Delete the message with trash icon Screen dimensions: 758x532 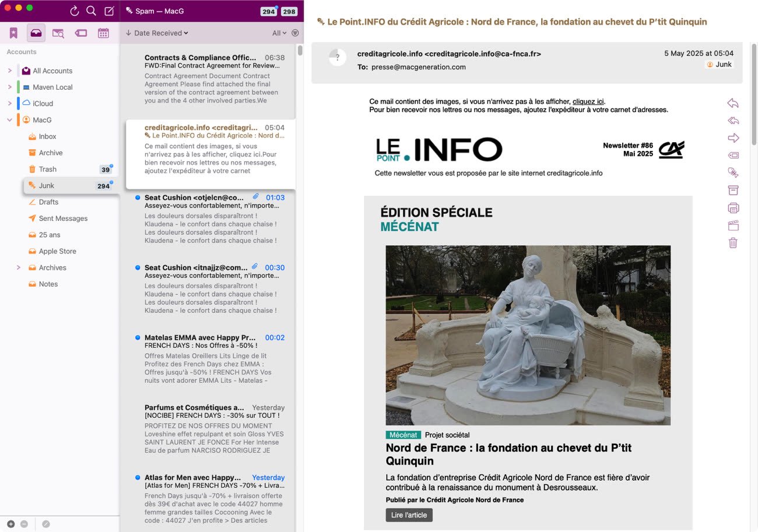(733, 243)
